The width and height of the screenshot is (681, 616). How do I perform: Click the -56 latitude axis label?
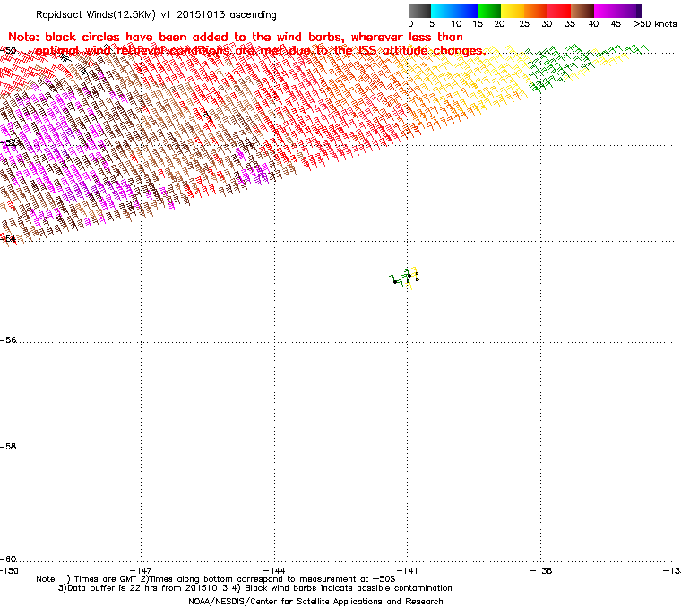pos(8,340)
